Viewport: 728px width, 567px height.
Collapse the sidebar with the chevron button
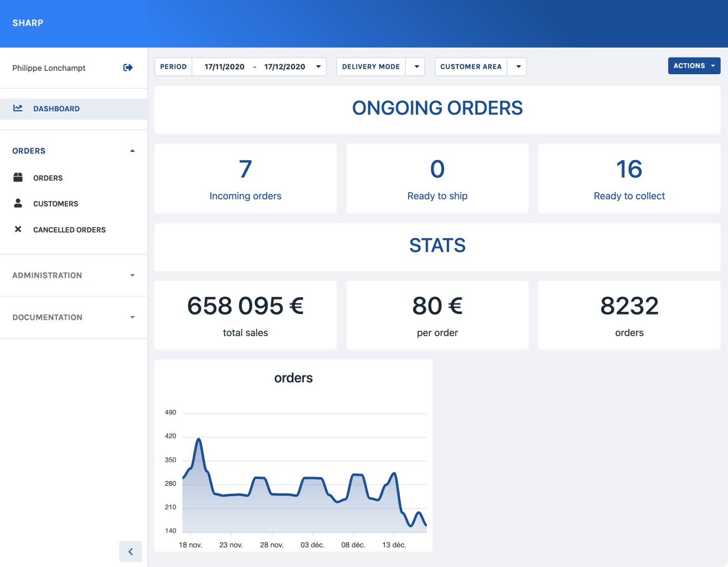coord(131,551)
